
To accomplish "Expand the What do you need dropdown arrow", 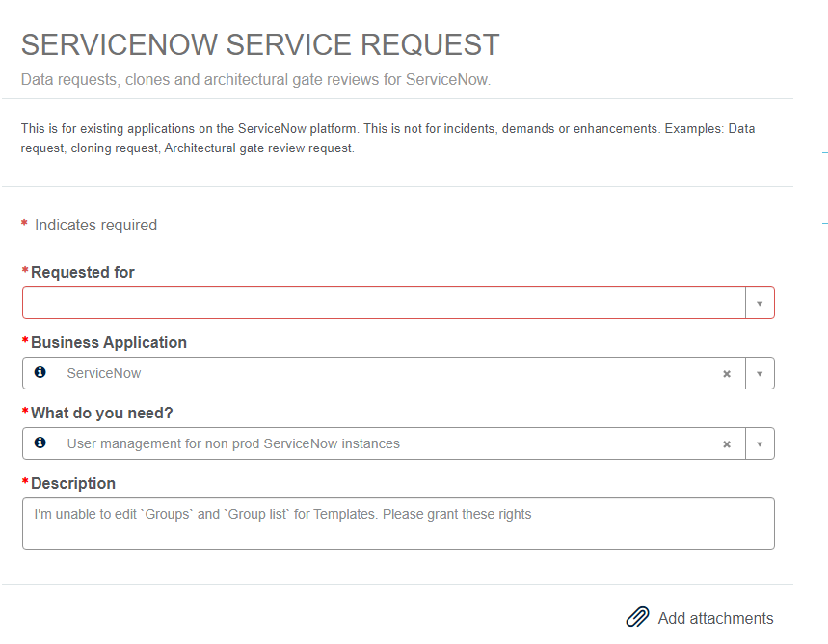I will (x=760, y=444).
